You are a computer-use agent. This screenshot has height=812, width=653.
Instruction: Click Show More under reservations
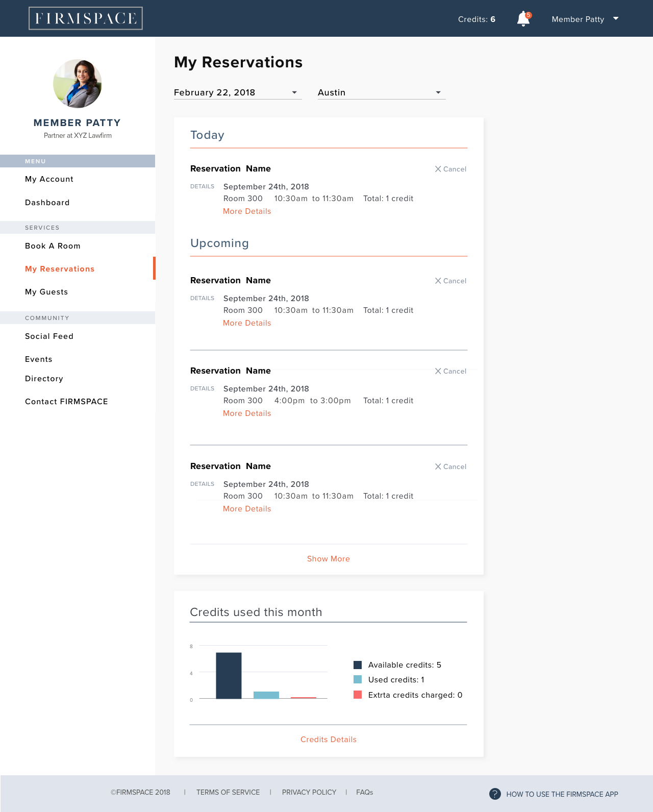[x=329, y=559]
